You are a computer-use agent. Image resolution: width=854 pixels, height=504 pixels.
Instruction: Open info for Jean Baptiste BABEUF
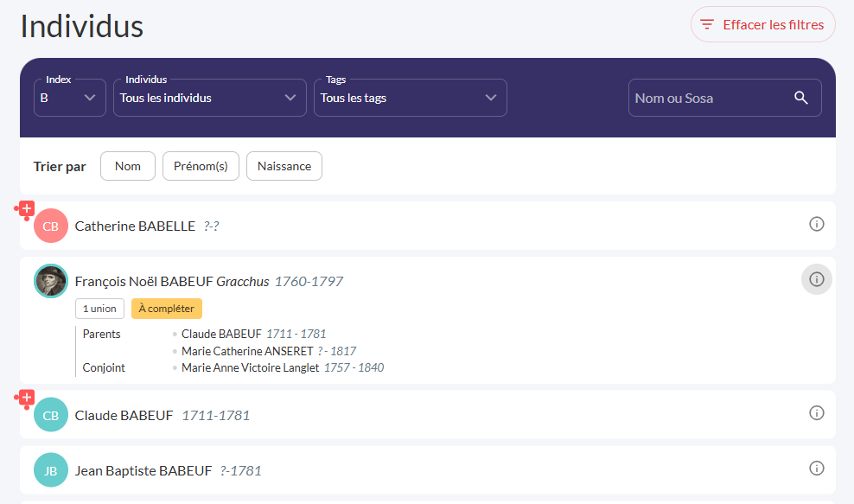pyautogui.click(x=816, y=469)
